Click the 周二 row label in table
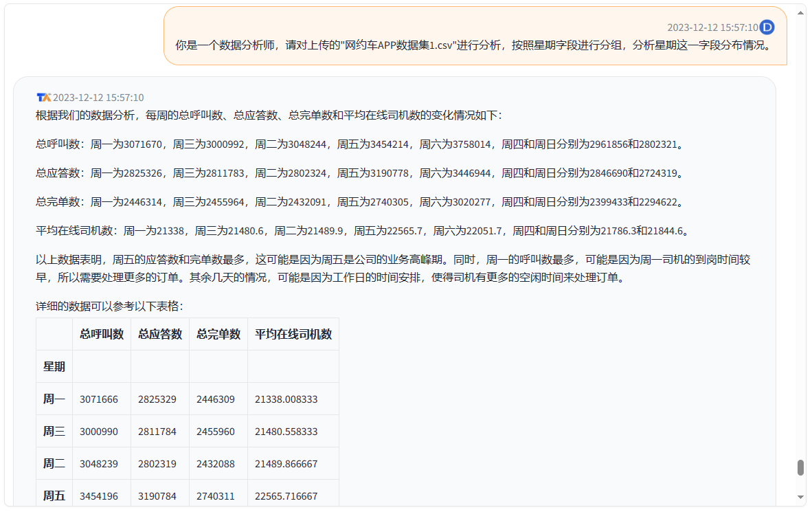Screen dimensions: 812x512 pyautogui.click(x=54, y=463)
